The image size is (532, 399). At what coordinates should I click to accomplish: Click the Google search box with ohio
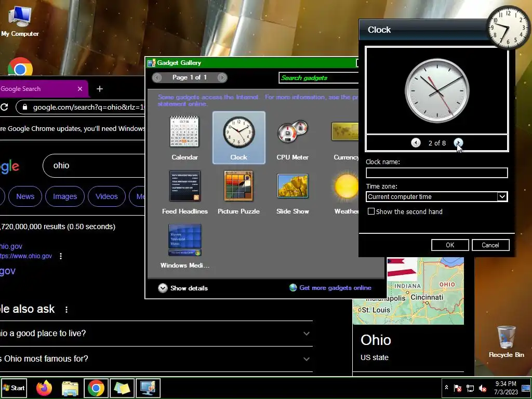[94, 166]
